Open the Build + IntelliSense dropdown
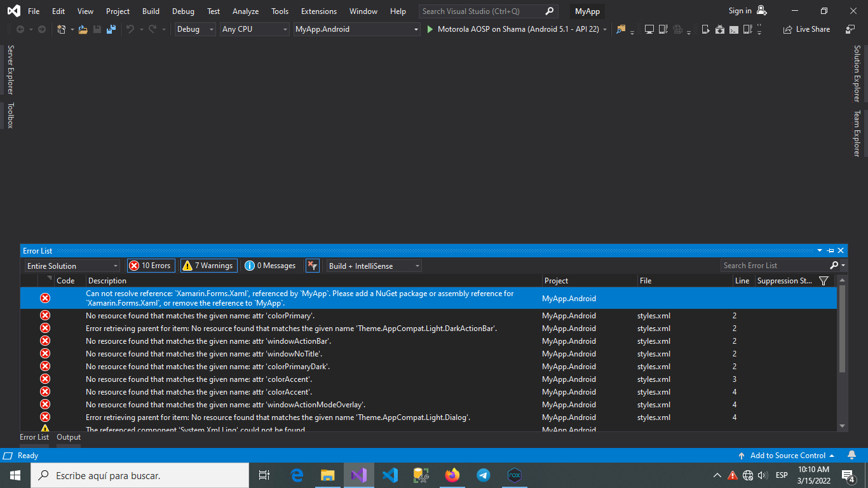 click(x=374, y=265)
